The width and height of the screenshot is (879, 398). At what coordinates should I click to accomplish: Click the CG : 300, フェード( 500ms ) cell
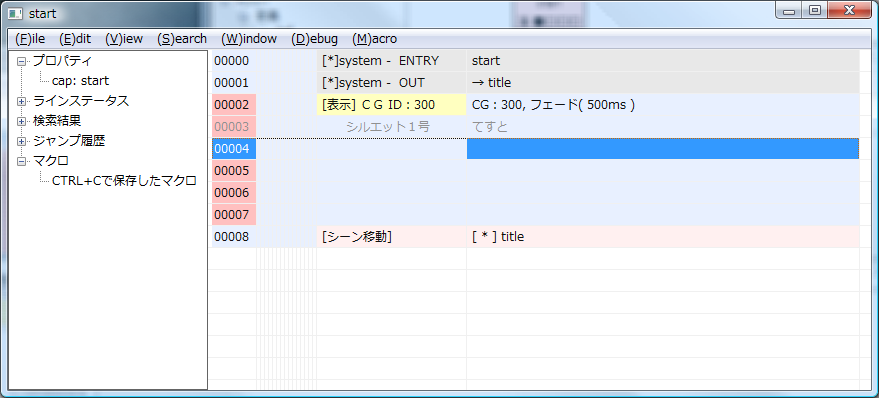(663, 105)
